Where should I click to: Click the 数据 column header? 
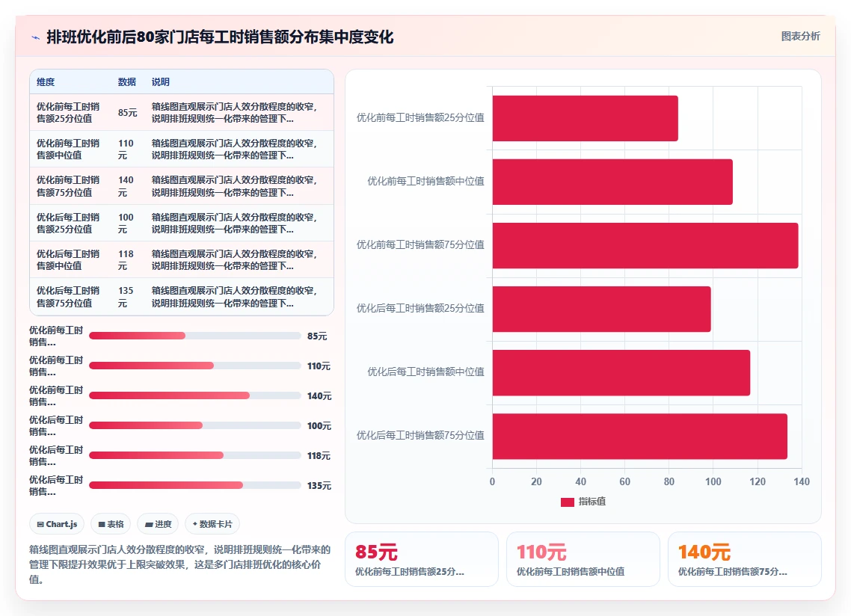(x=127, y=82)
